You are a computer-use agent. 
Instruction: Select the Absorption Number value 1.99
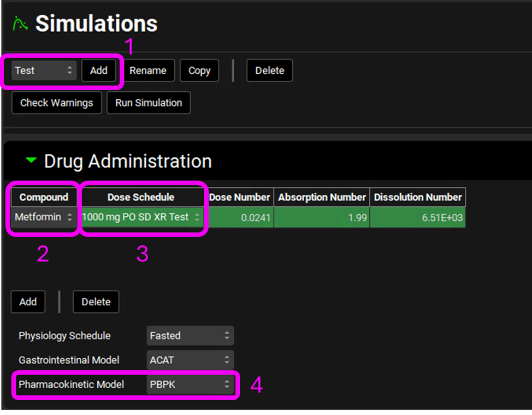pyautogui.click(x=322, y=217)
